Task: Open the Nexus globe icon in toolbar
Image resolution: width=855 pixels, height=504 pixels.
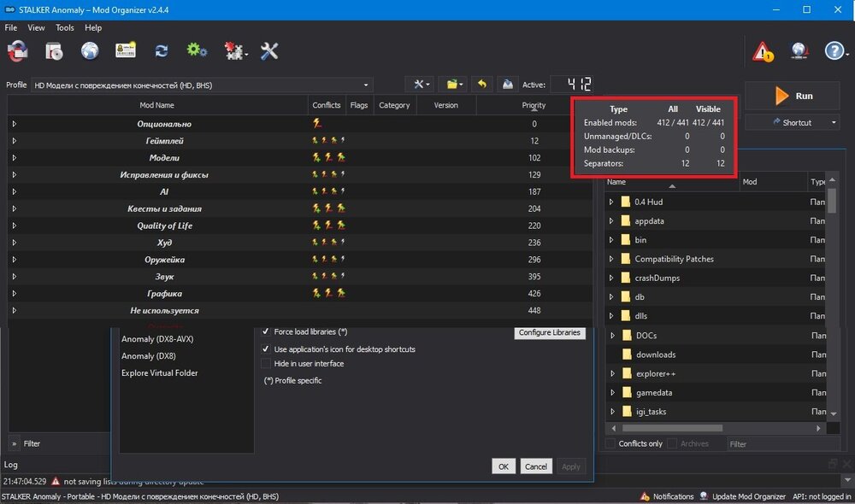Action: tap(90, 51)
